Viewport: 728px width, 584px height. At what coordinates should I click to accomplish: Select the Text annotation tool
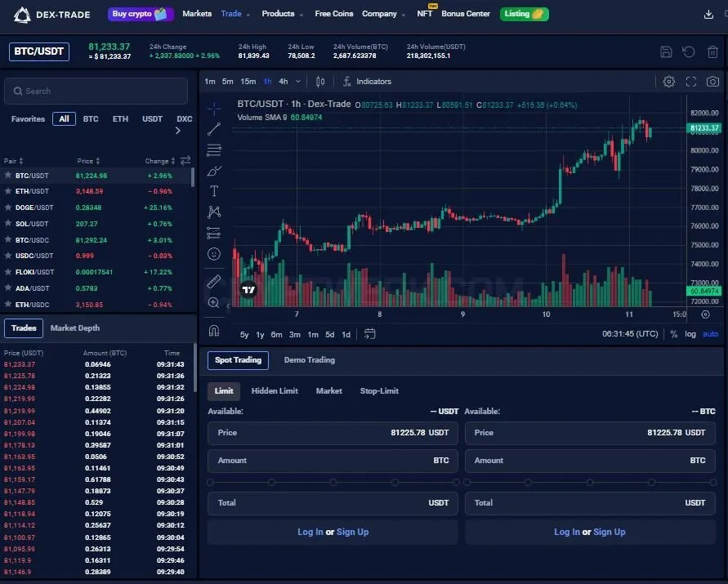[x=214, y=191]
